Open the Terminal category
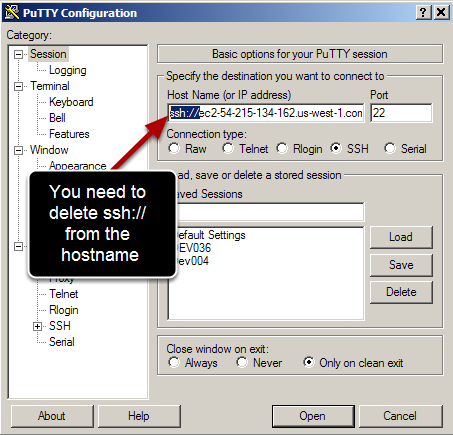Screen dimensions: 453x435 tap(50, 86)
